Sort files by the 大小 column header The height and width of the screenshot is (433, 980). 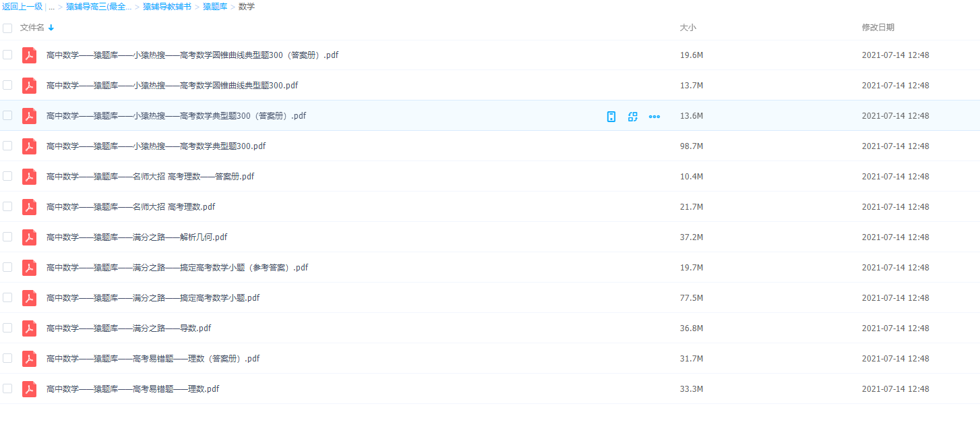click(687, 28)
